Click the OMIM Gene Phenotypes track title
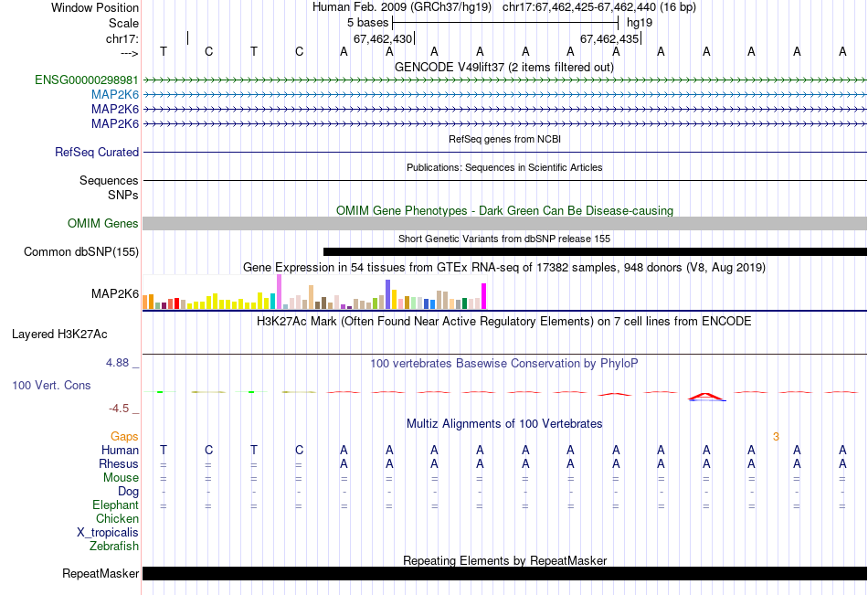The height and width of the screenshot is (595, 868). pyautogui.click(x=505, y=210)
